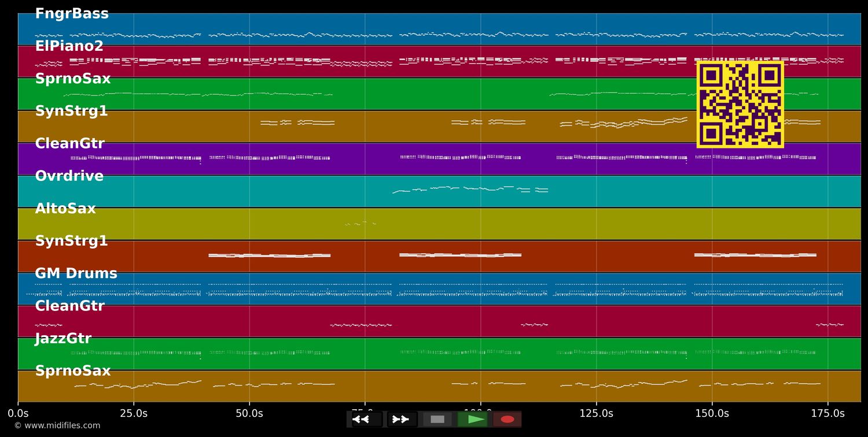Select the FngrBass track label
The width and height of the screenshot is (868, 437).
click(x=72, y=14)
